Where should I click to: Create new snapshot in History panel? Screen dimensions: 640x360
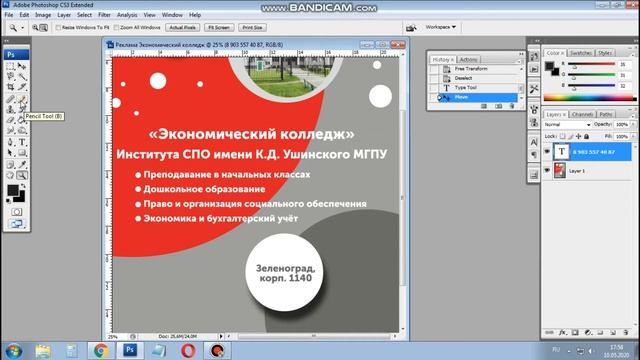coord(498,106)
